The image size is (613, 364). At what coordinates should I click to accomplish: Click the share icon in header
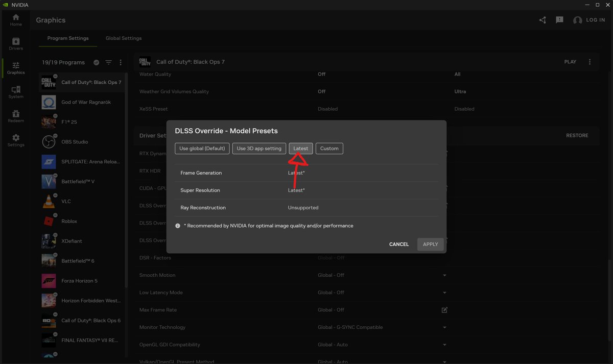pos(543,20)
